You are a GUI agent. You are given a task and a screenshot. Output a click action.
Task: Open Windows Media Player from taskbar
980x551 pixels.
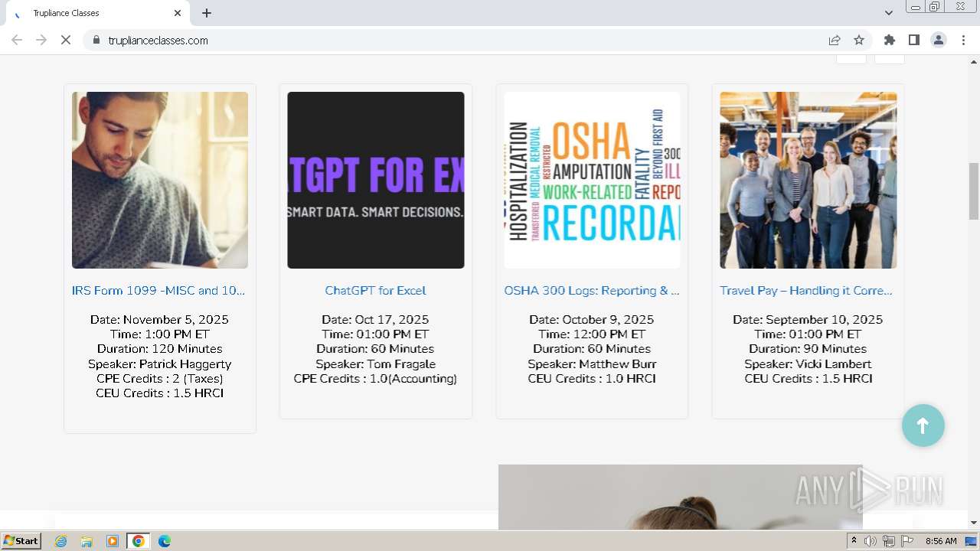[113, 541]
